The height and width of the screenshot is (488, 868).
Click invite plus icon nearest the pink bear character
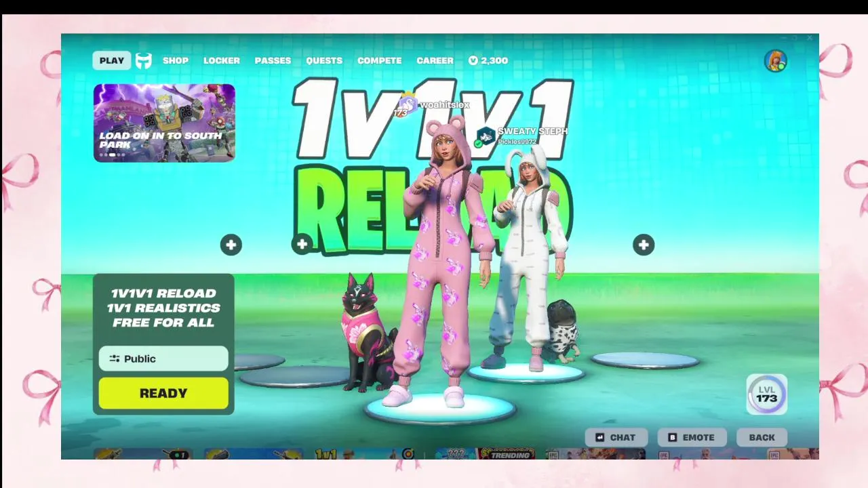[302, 245]
